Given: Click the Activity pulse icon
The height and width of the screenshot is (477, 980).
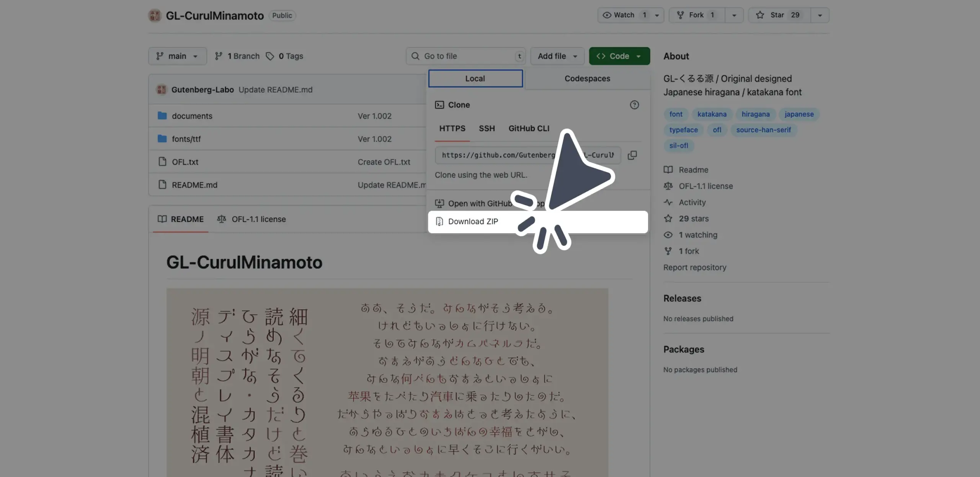Looking at the screenshot, I should [668, 202].
